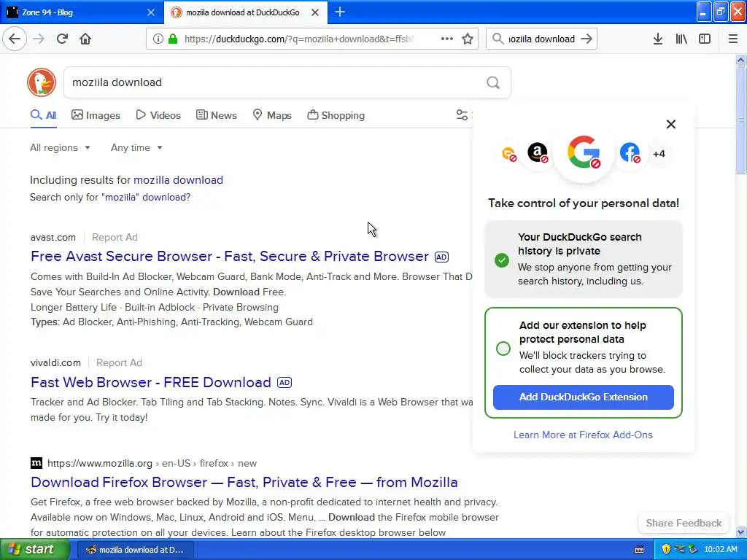Toggle empty circle beside Add our extension
The width and height of the screenshot is (747, 560).
tap(503, 349)
